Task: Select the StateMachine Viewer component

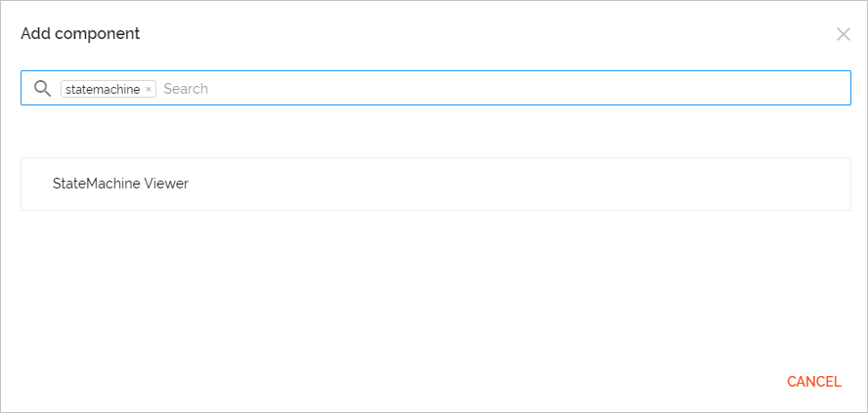Action: click(x=435, y=184)
